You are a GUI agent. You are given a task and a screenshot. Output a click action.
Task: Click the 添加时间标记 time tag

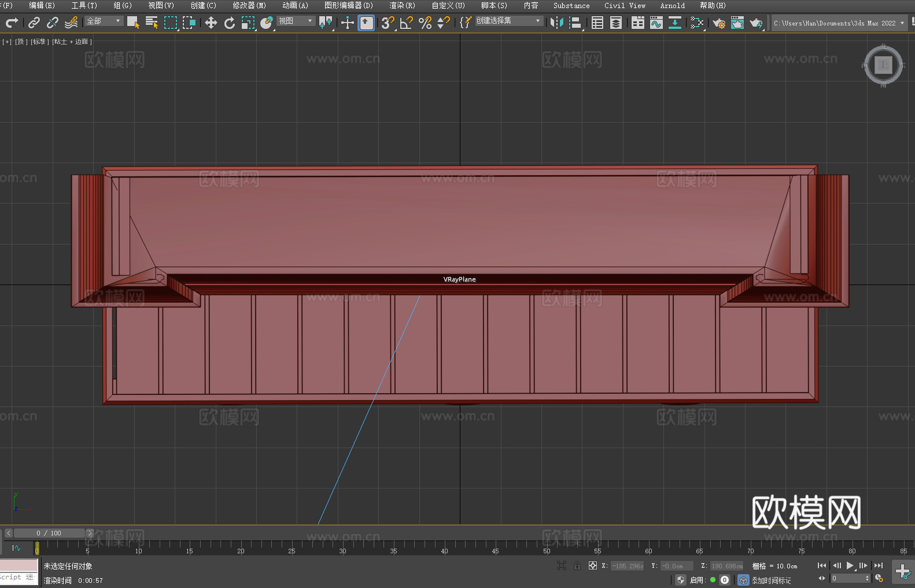click(x=772, y=580)
